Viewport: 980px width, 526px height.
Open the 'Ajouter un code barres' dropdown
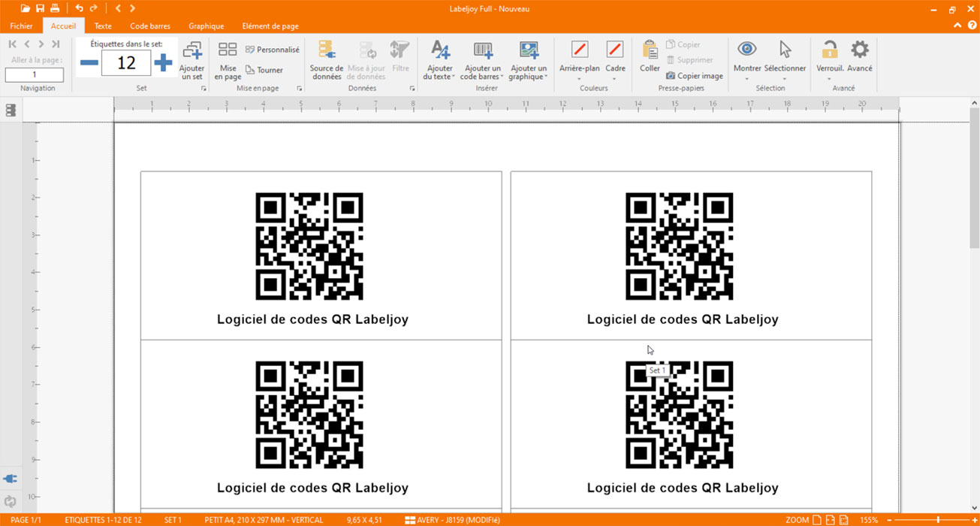click(481, 60)
